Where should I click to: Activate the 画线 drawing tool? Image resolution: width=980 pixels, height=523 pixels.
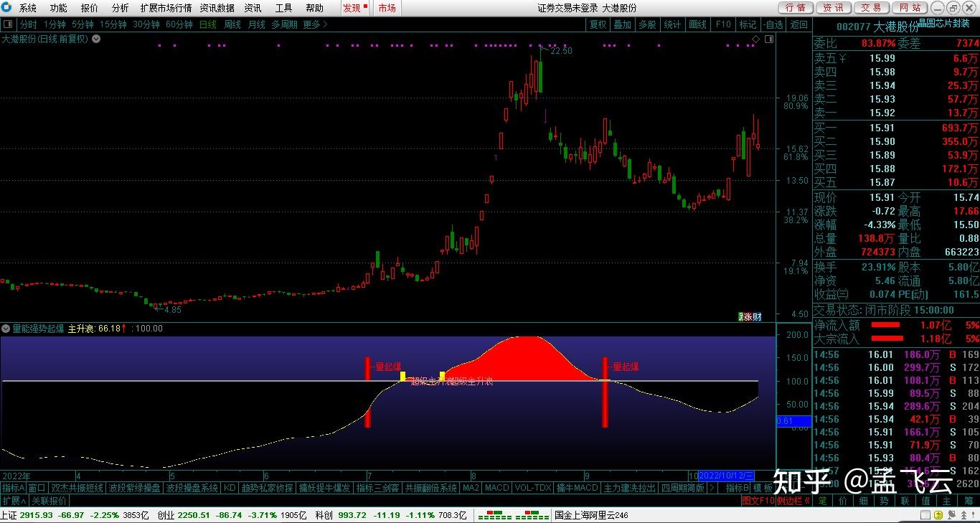click(x=697, y=24)
